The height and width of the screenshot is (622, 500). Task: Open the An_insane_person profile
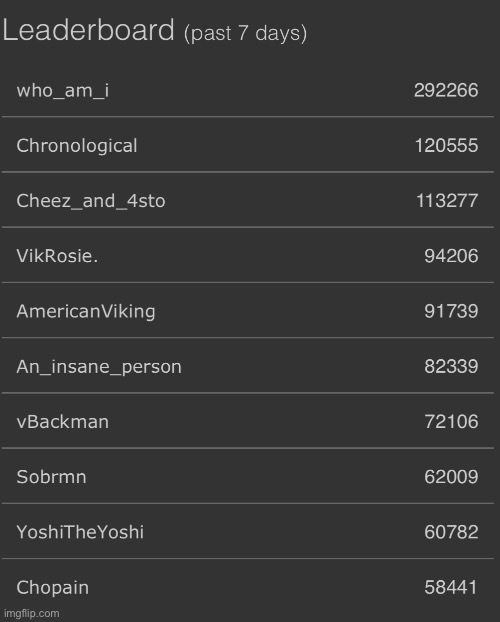pos(99,367)
